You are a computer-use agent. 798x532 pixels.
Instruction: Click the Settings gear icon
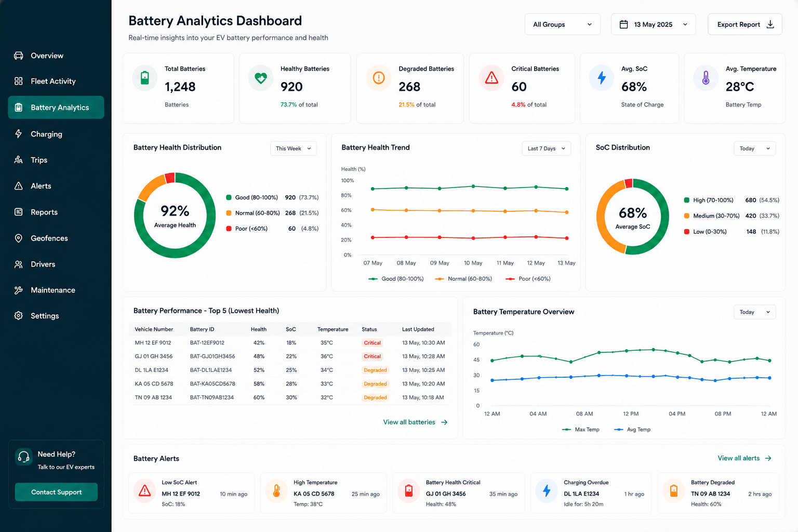(19, 315)
